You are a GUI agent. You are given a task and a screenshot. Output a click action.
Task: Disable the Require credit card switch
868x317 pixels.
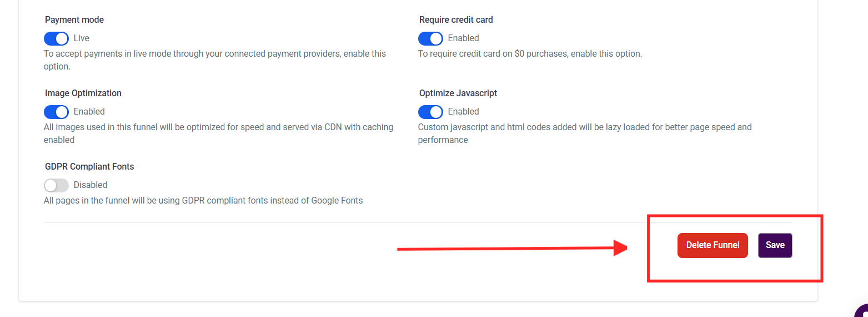[x=430, y=38]
